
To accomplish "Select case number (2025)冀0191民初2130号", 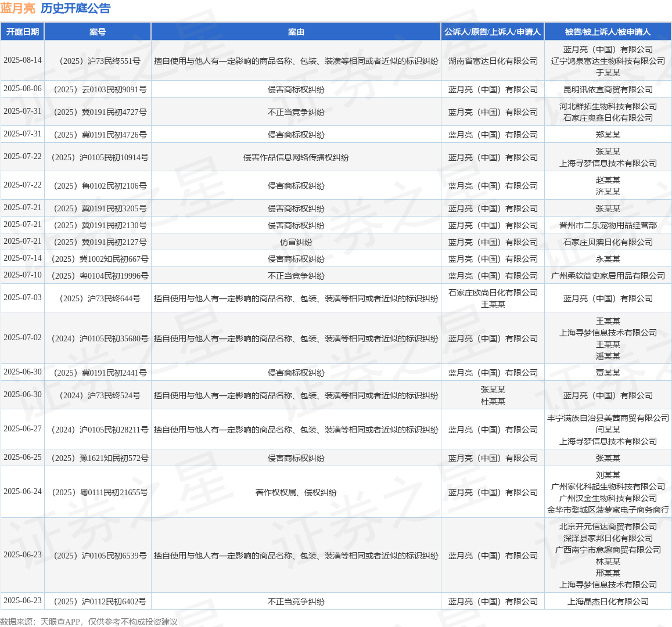I will point(100,225).
